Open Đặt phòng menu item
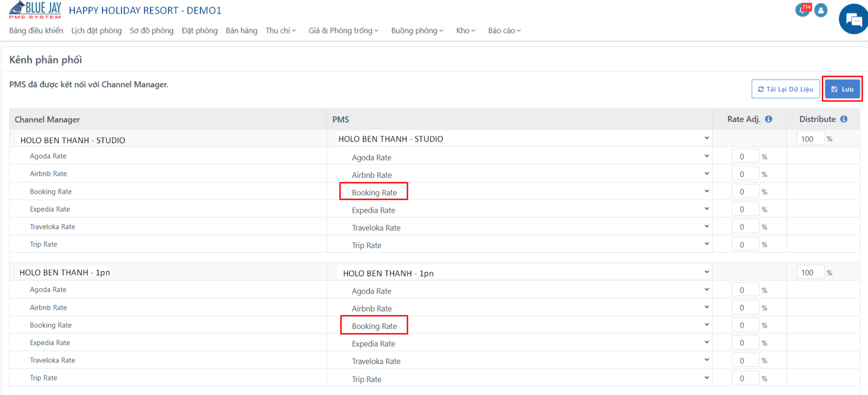The width and height of the screenshot is (868, 395). coord(200,31)
